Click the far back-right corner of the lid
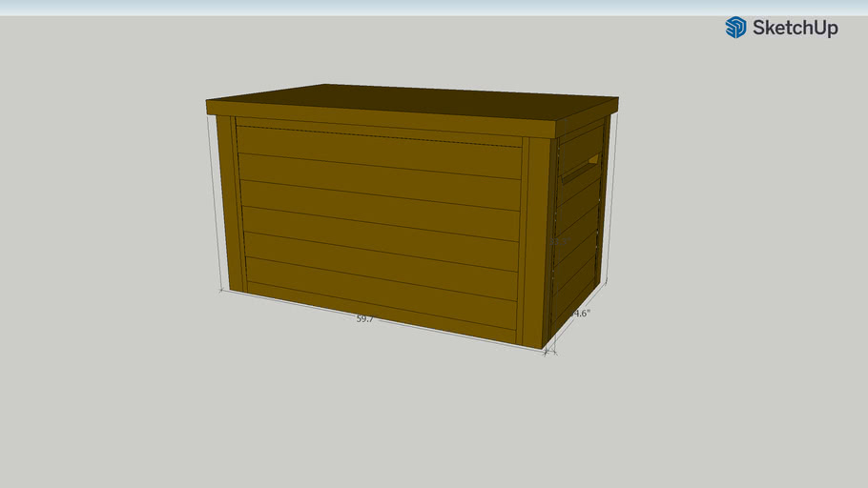This screenshot has height=488, width=868. (617, 98)
